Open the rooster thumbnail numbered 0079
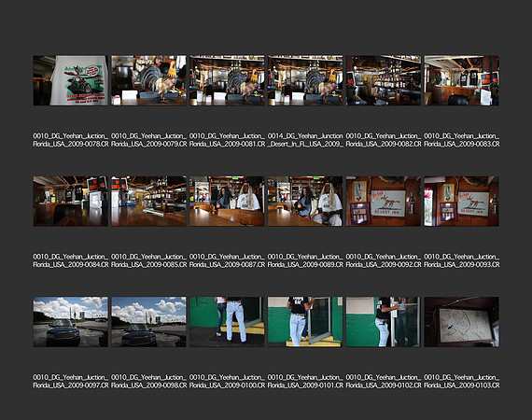The image size is (532, 420). click(x=148, y=80)
